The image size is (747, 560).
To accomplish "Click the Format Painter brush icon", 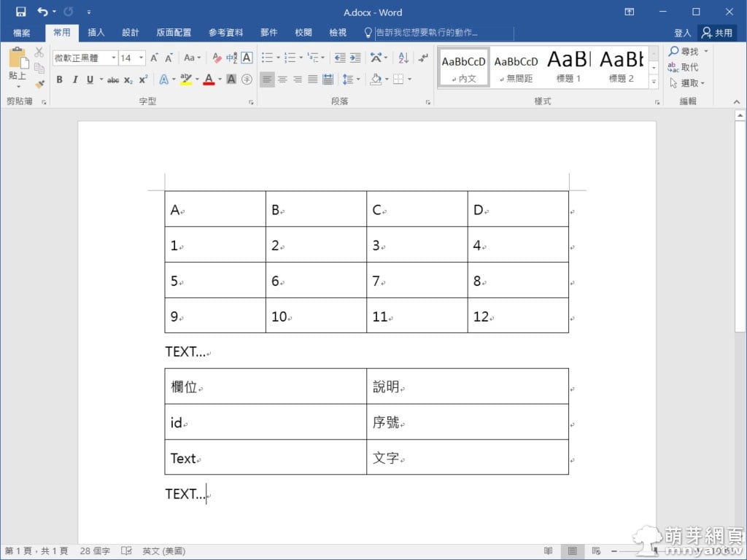I will 39,84.
